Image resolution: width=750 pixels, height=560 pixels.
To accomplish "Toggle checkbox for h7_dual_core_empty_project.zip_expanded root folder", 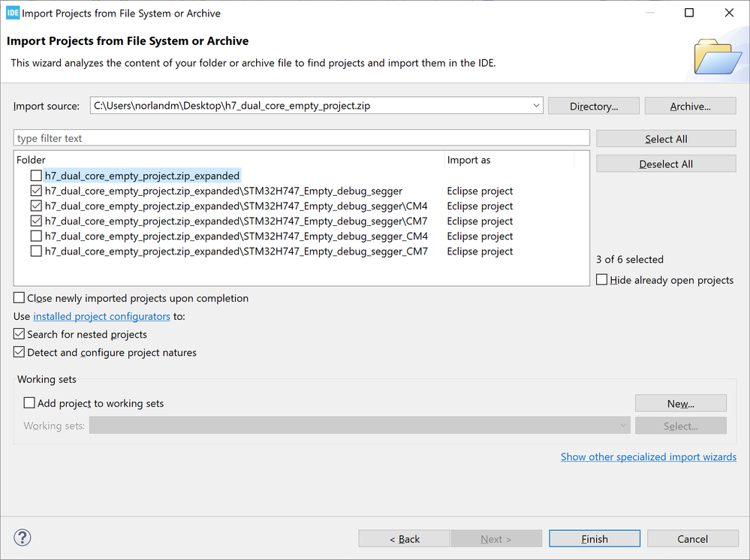I will pos(36,176).
